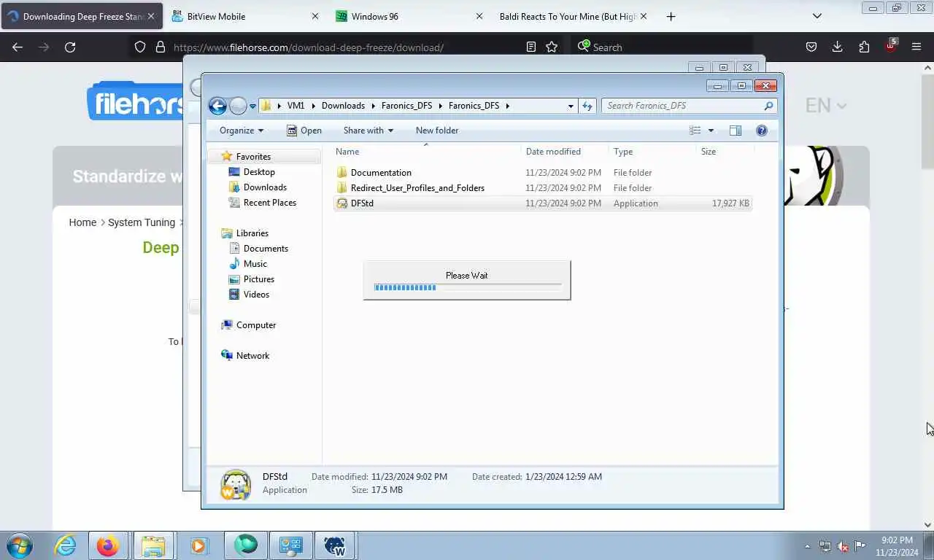934x560 pixels.
Task: Toggle the Explorer preview pane icon
Action: point(736,131)
